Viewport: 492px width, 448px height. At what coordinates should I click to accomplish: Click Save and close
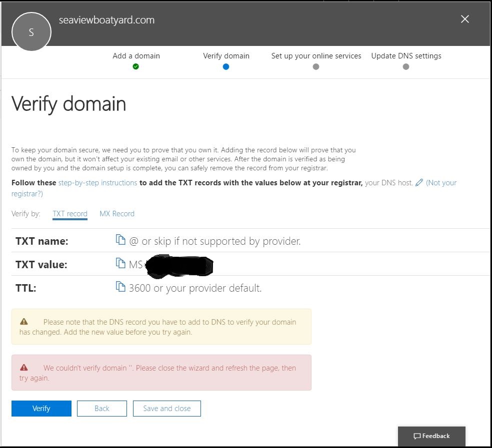[x=167, y=409]
